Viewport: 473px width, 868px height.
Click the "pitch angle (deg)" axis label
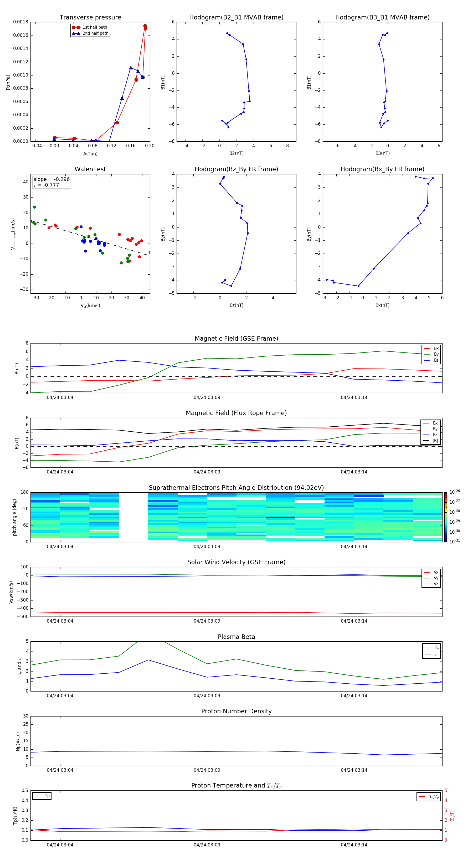[14, 517]
